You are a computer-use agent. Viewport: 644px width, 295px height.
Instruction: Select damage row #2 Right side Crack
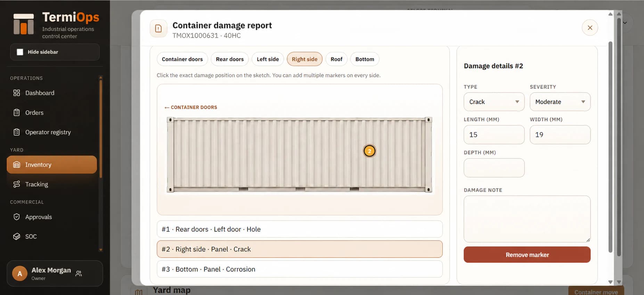click(x=300, y=249)
